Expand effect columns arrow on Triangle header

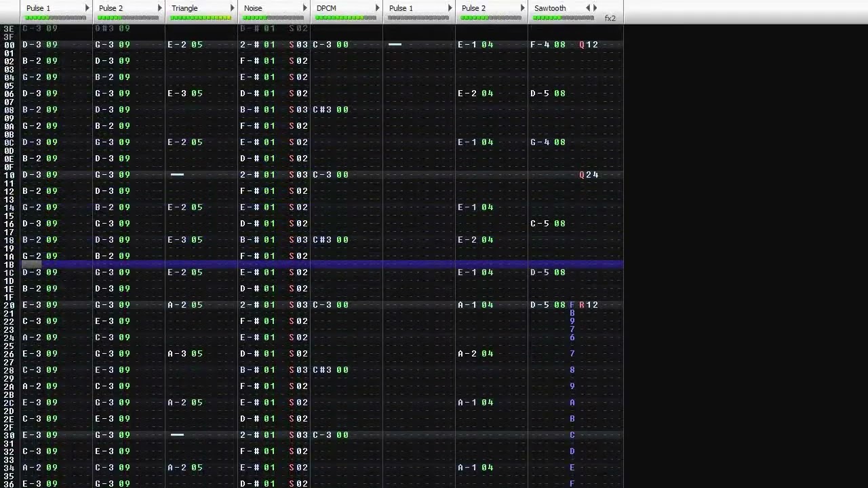pos(232,8)
